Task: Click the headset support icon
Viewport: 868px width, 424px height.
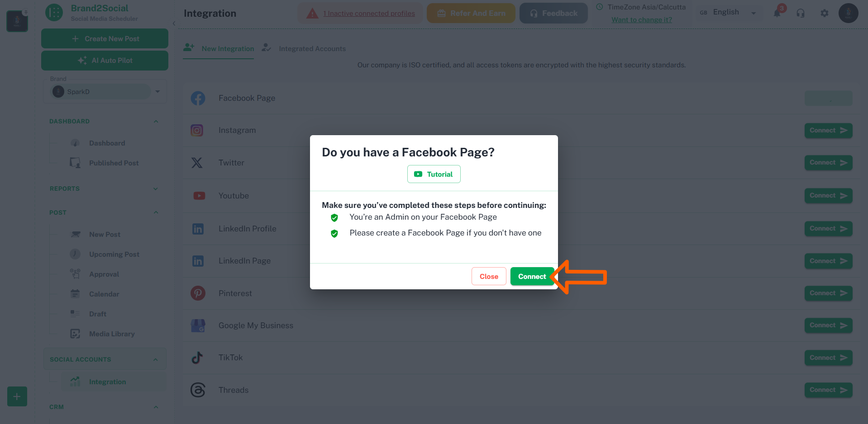Action: click(801, 13)
